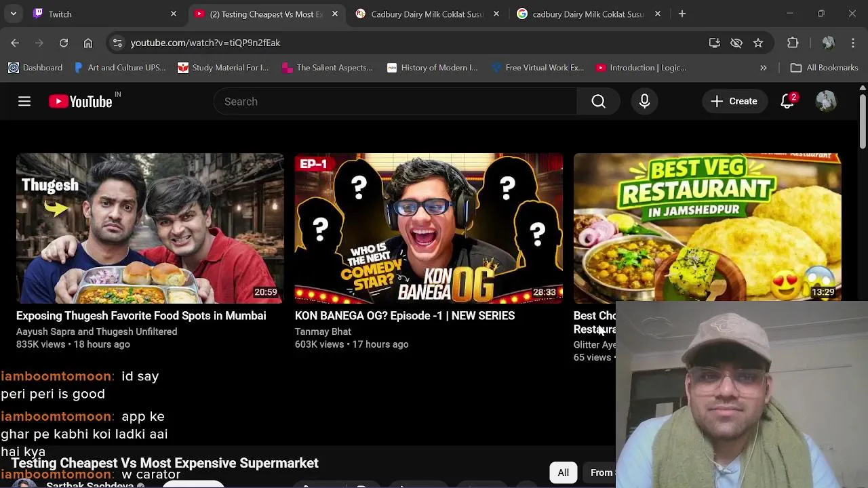The width and height of the screenshot is (868, 488).
Task: Open the Study Material For I... bookmark
Action: (223, 68)
